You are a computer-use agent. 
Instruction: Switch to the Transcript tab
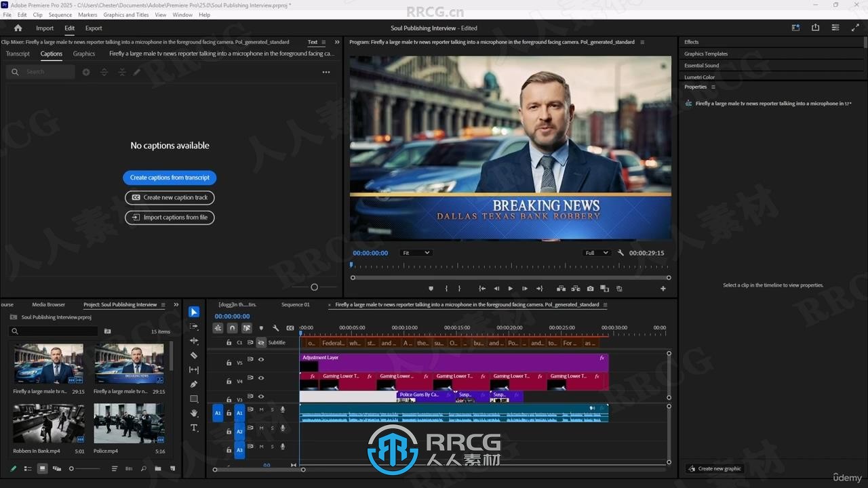18,54
